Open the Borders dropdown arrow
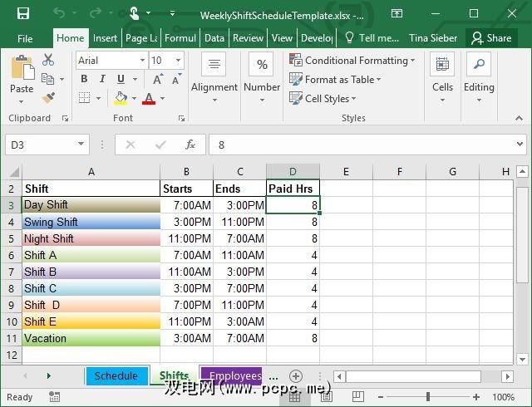The height and width of the screenshot is (407, 532). [98, 98]
